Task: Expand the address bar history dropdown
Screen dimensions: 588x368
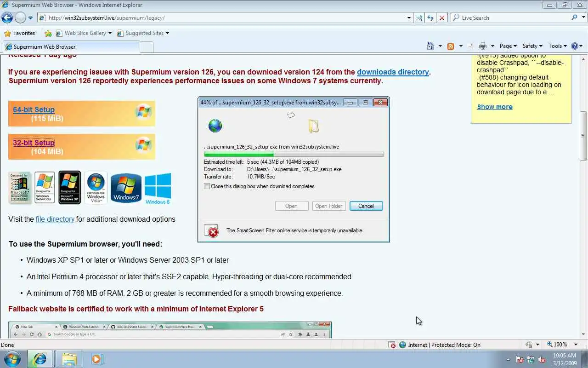Action: pos(409,18)
